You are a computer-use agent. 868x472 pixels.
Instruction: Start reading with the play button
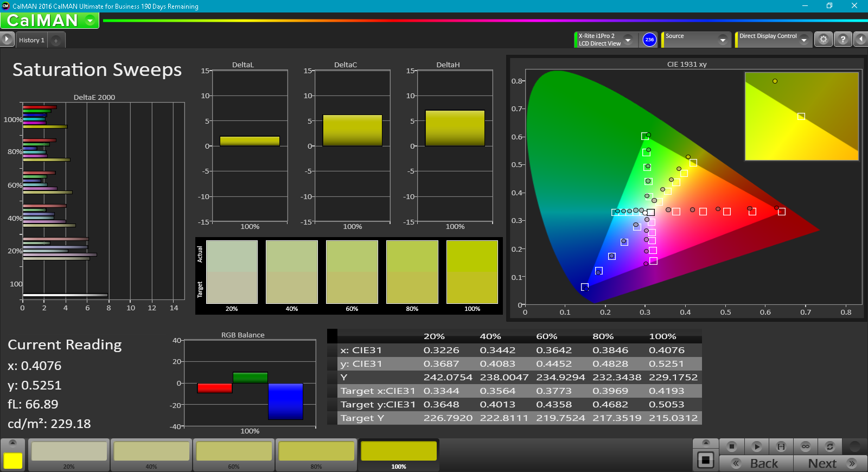coord(756,447)
